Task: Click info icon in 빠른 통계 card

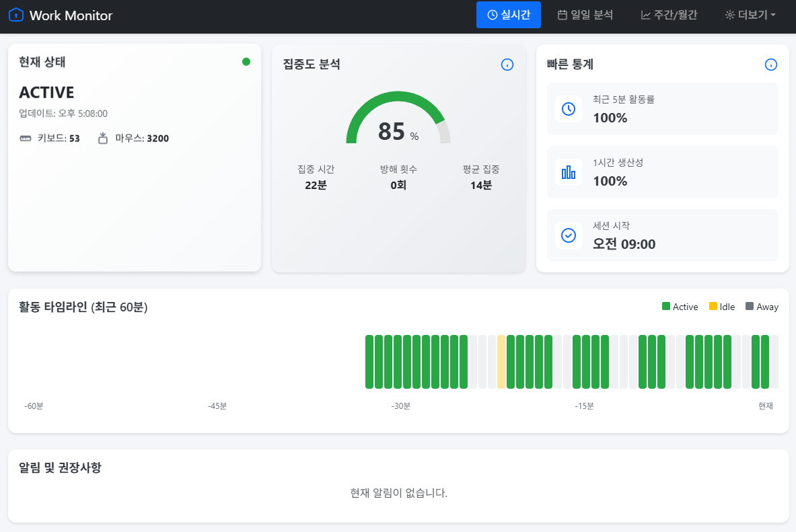Action: click(x=771, y=65)
